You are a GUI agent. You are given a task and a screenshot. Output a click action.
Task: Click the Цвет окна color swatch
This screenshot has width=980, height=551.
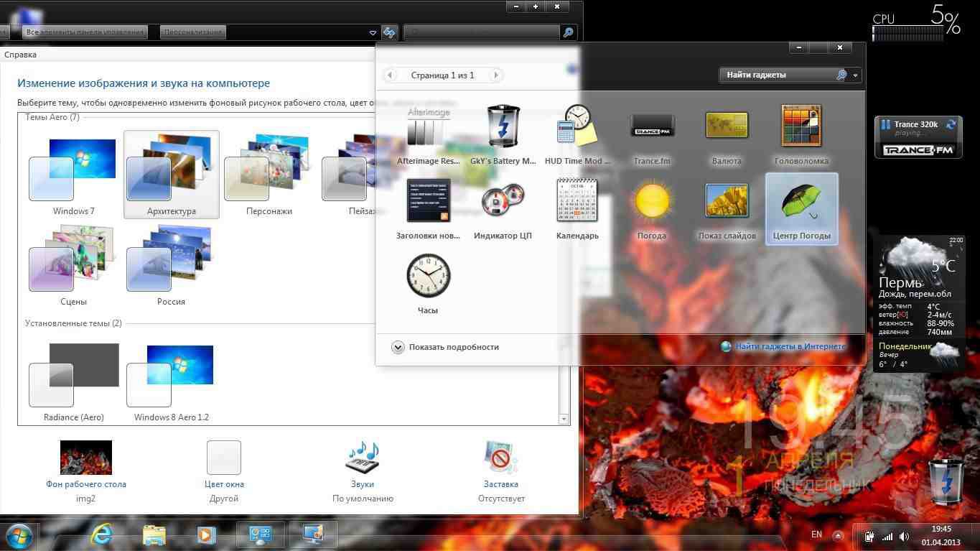coord(224,458)
